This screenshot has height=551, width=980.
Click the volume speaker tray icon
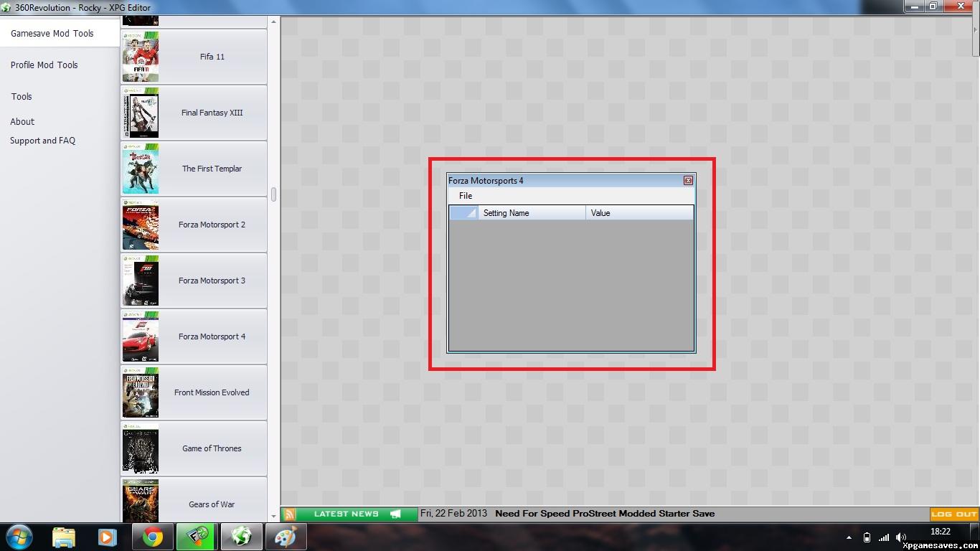coord(901,537)
